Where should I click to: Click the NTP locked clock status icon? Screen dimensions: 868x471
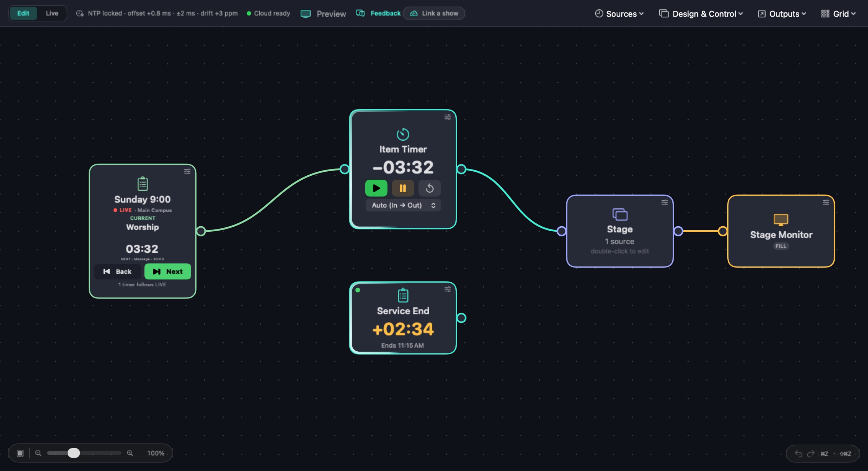[80, 13]
